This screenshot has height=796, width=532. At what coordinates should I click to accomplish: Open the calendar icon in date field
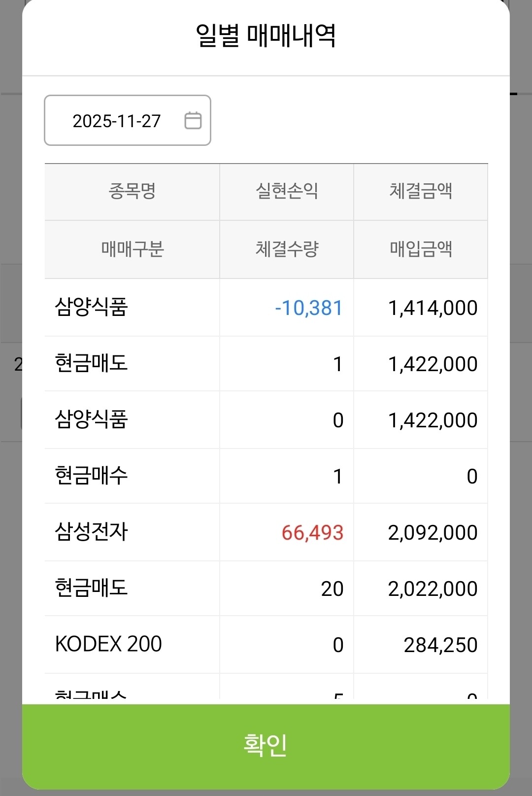pyautogui.click(x=193, y=120)
